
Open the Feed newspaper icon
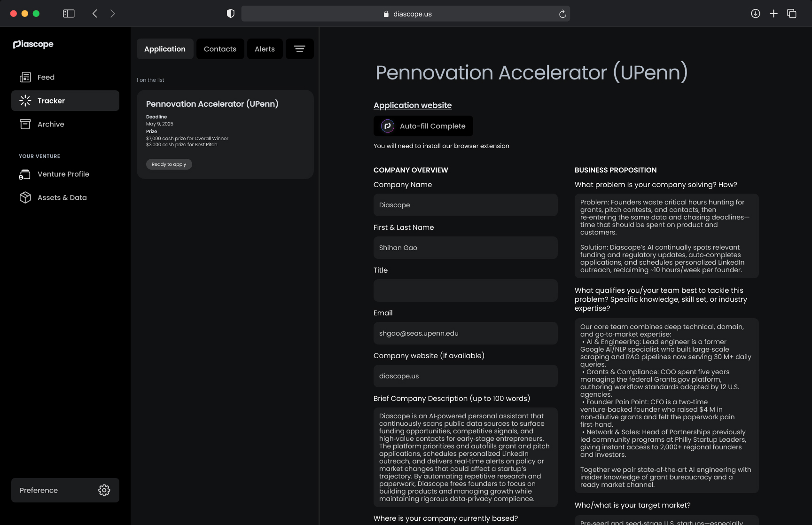click(25, 77)
